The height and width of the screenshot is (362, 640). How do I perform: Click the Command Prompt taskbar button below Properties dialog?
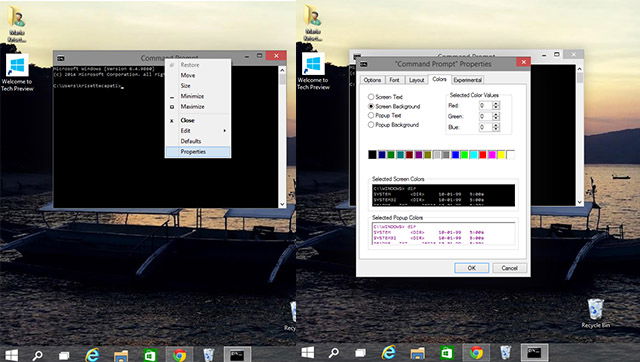(x=534, y=353)
